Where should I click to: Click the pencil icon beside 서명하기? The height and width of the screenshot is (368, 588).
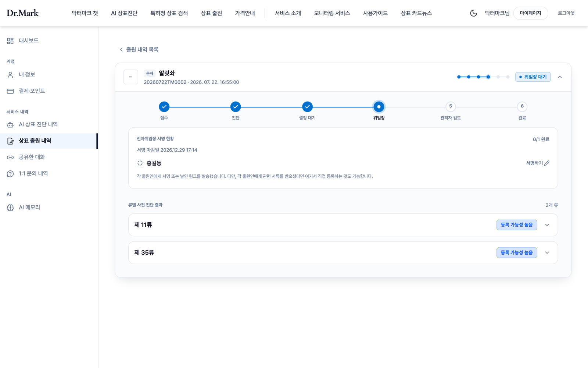coord(547,163)
